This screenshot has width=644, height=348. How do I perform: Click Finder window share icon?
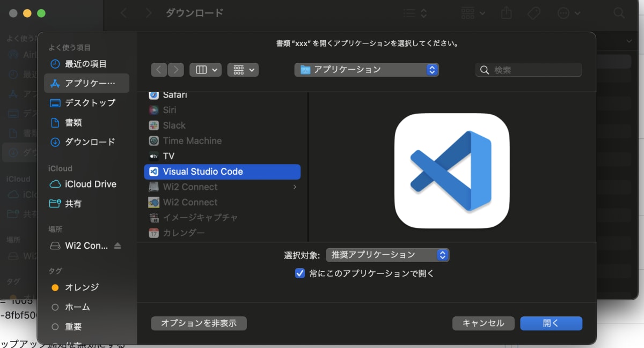tap(507, 13)
